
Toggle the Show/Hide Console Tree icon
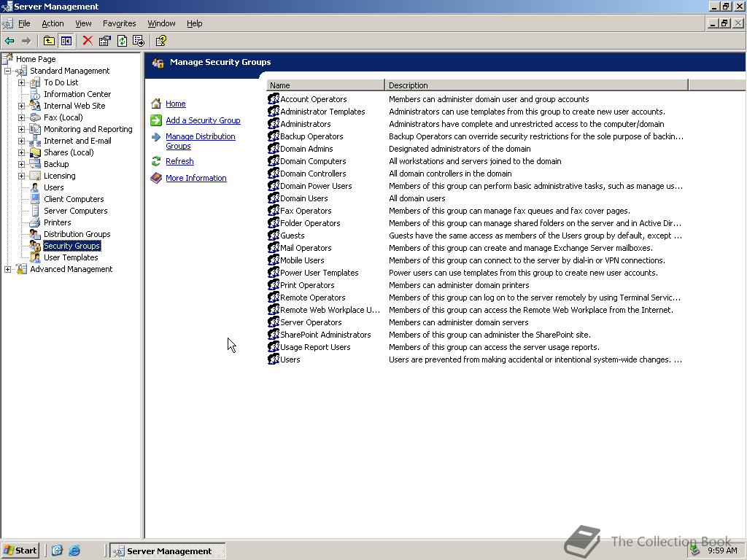coord(66,41)
